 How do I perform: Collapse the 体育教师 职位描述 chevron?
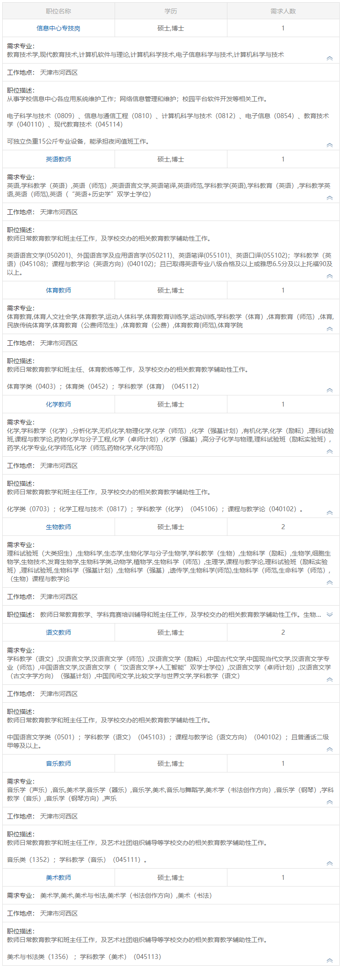[x=329, y=390]
